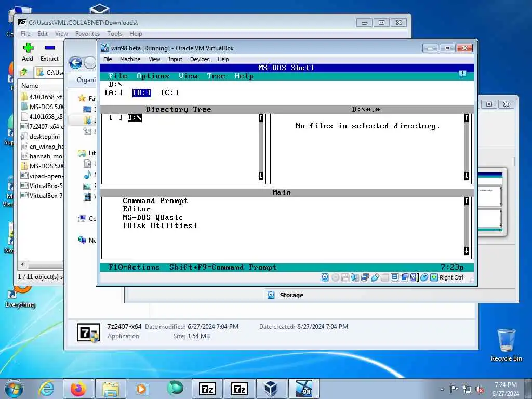Viewport: 532px width, 399px height.
Task: Select drive B: in MS-DOS Shell
Action: point(142,92)
